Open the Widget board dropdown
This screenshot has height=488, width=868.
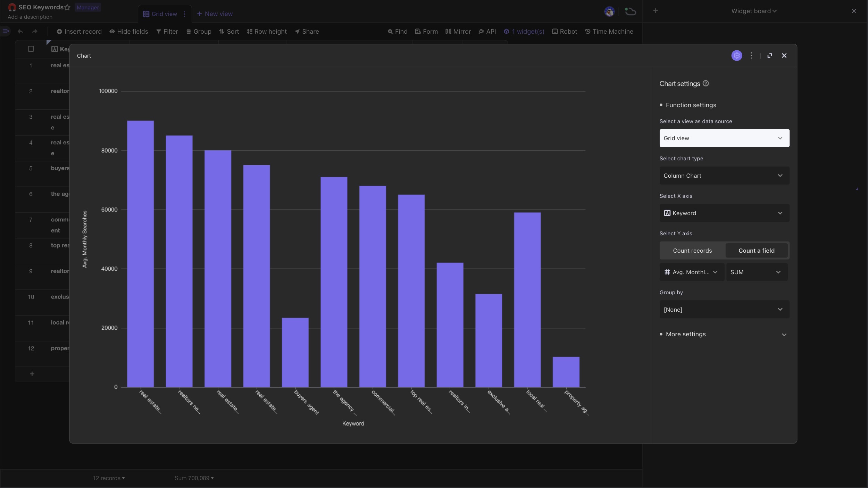click(x=754, y=11)
